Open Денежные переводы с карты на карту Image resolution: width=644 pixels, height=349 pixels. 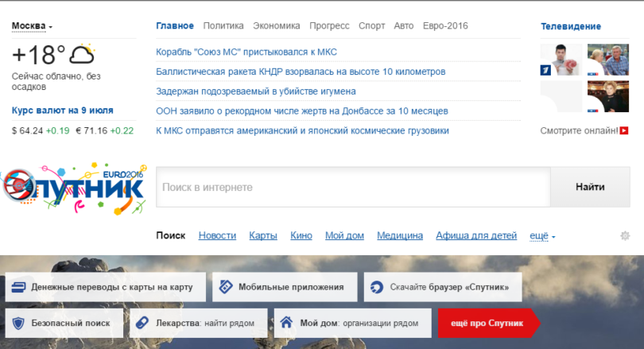106,287
